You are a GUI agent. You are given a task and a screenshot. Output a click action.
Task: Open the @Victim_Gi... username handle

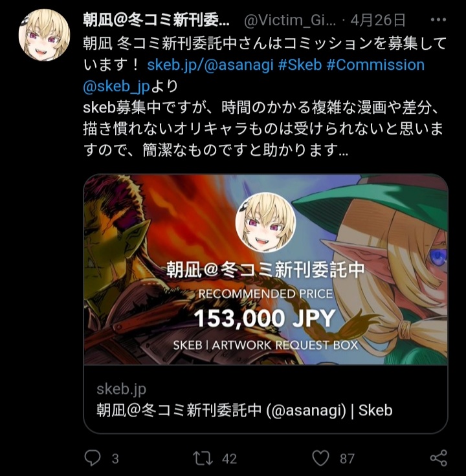coord(290,21)
